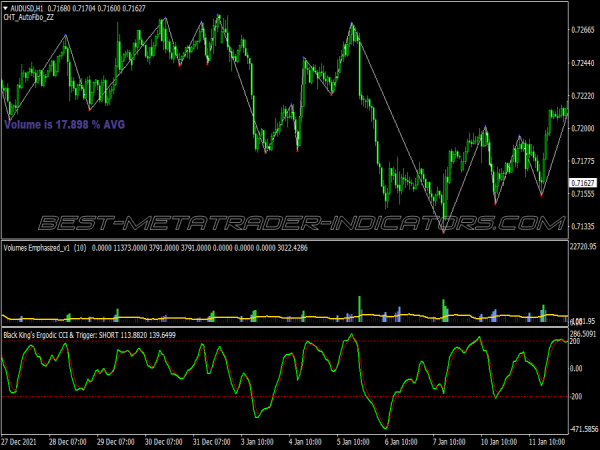The height and width of the screenshot is (450, 600).
Task: Click the AUDUSD,H1 chart title text
Action: pyautogui.click(x=27, y=8)
